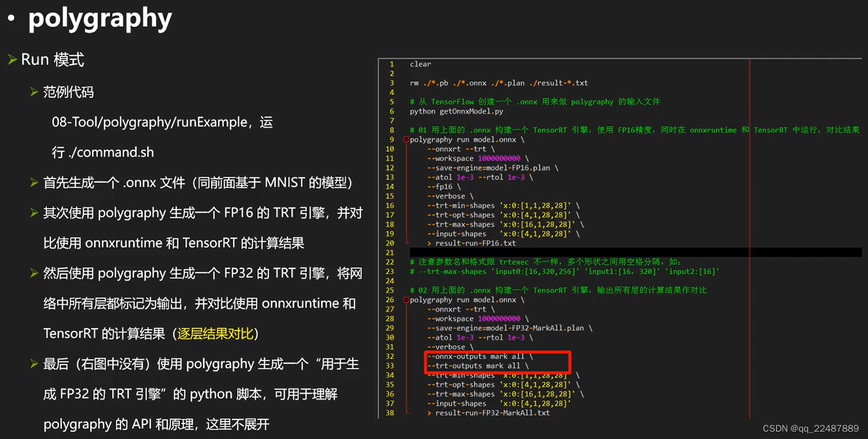The height and width of the screenshot is (439, 868).
Task: Click '--input-shapes' on line 37
Action: [499, 404]
